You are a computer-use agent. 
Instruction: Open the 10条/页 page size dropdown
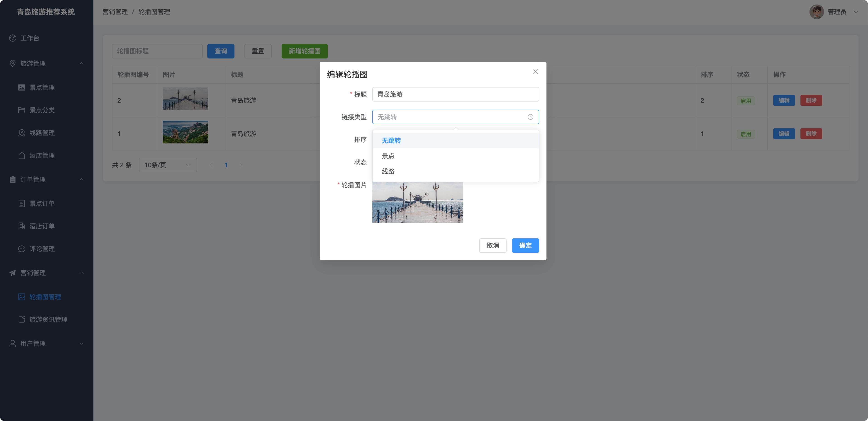(168, 165)
